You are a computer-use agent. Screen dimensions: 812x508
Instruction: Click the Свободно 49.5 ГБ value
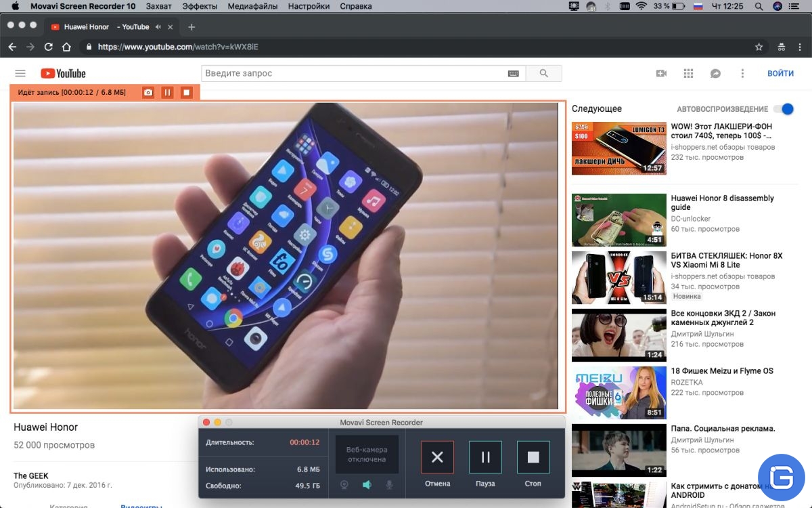click(308, 486)
